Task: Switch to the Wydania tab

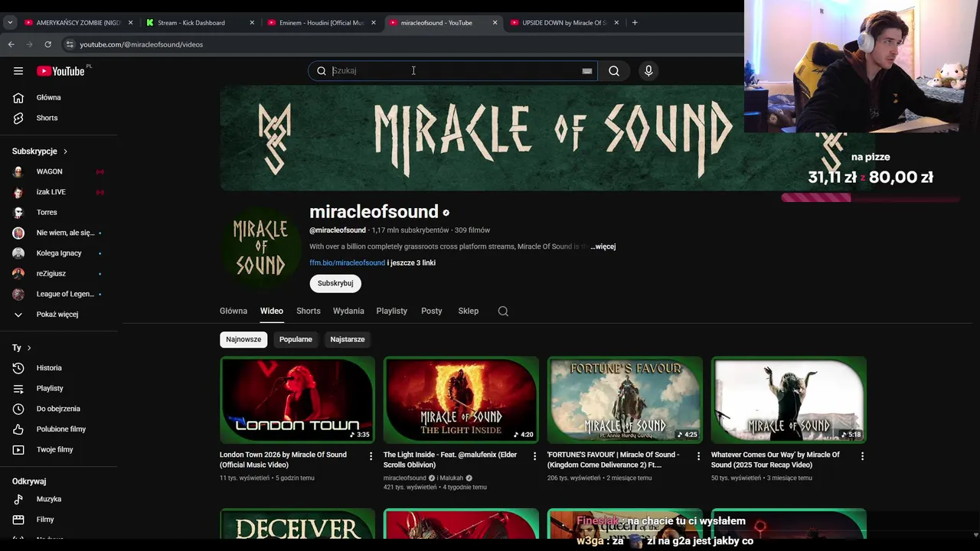Action: tap(348, 311)
